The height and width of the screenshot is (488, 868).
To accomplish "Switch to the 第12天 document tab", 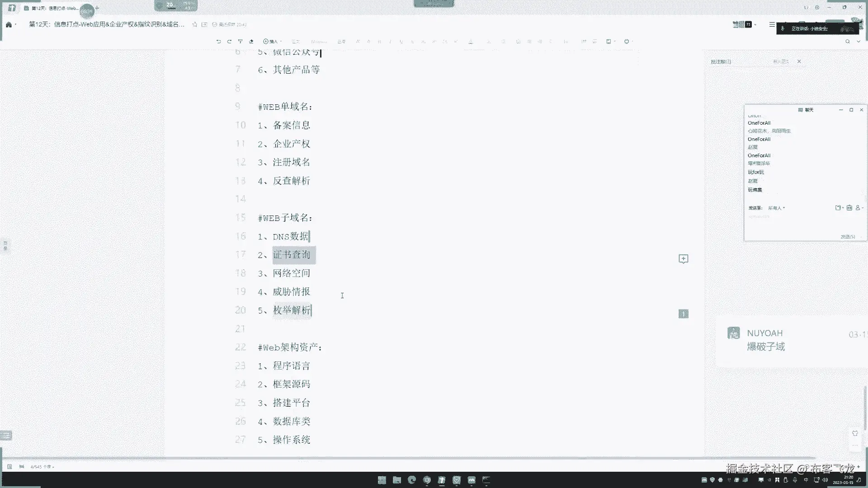I will (x=51, y=8).
